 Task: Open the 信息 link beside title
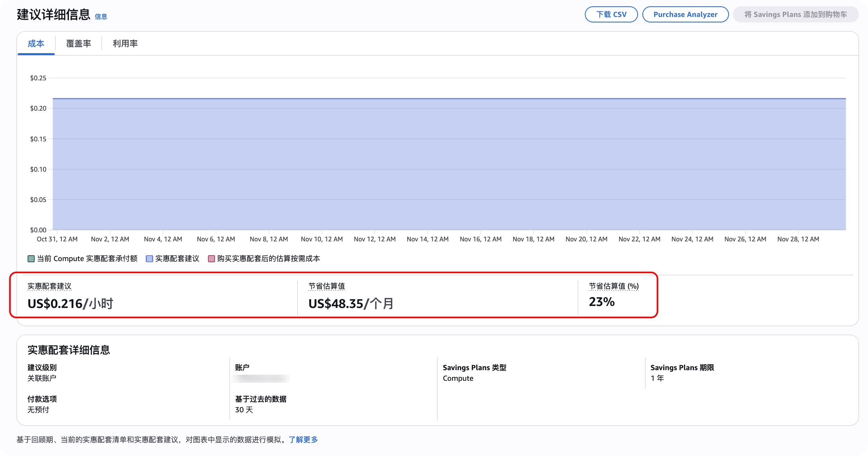tap(101, 17)
